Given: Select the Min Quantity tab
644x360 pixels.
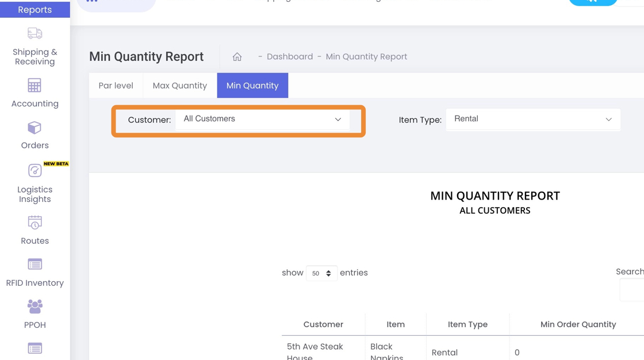Looking at the screenshot, I should 252,86.
